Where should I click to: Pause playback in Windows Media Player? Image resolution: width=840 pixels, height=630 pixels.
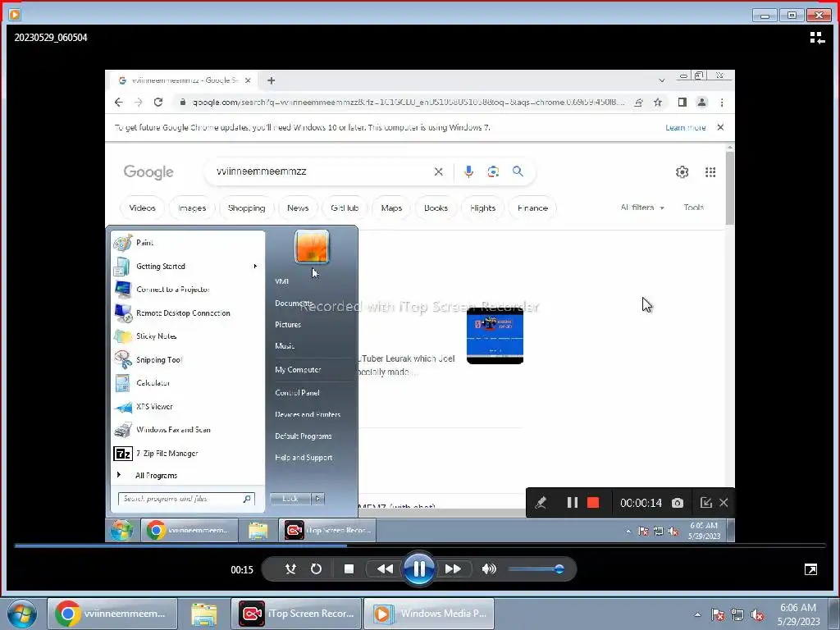pos(419,568)
